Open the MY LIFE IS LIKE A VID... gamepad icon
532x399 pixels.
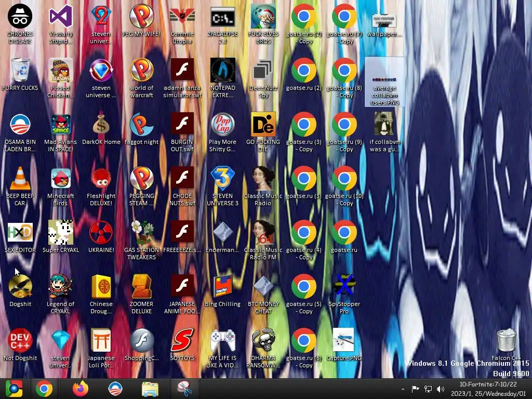[x=222, y=348]
